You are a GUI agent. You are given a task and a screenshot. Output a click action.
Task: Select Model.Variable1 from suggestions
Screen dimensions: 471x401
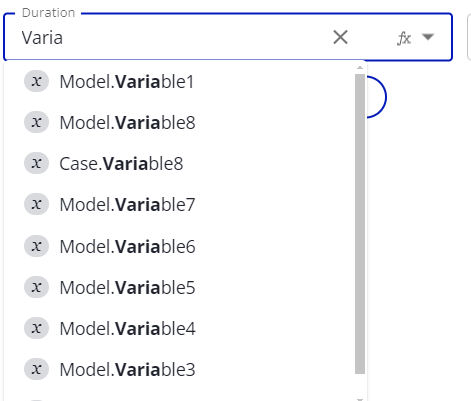tap(185, 81)
